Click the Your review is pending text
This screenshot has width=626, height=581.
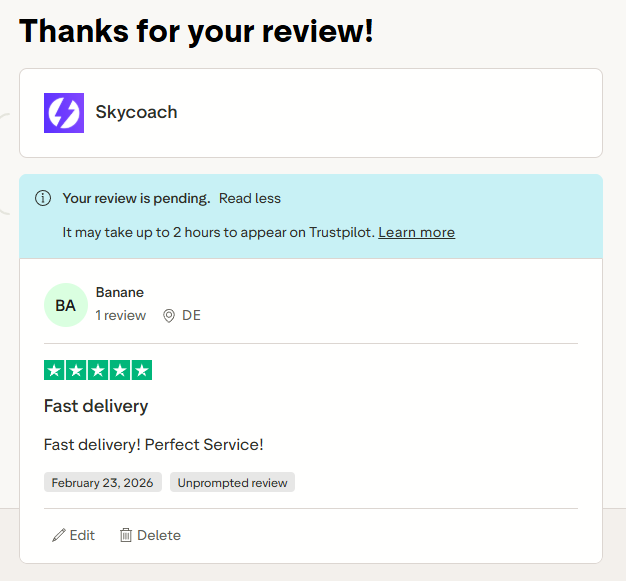136,198
